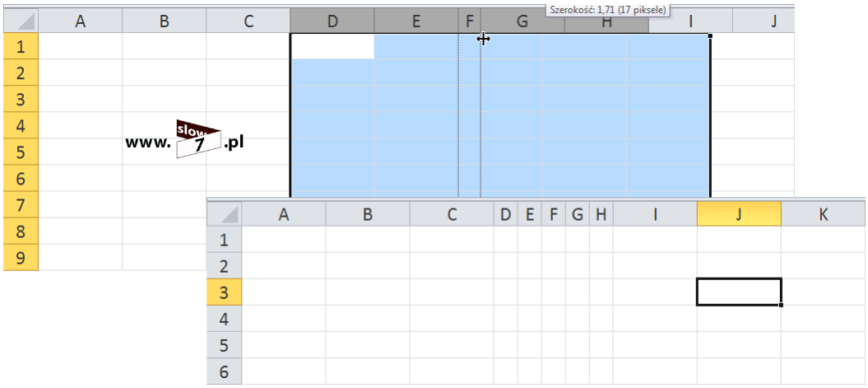Click select-all corner of upper spreadsheet

click(21, 21)
